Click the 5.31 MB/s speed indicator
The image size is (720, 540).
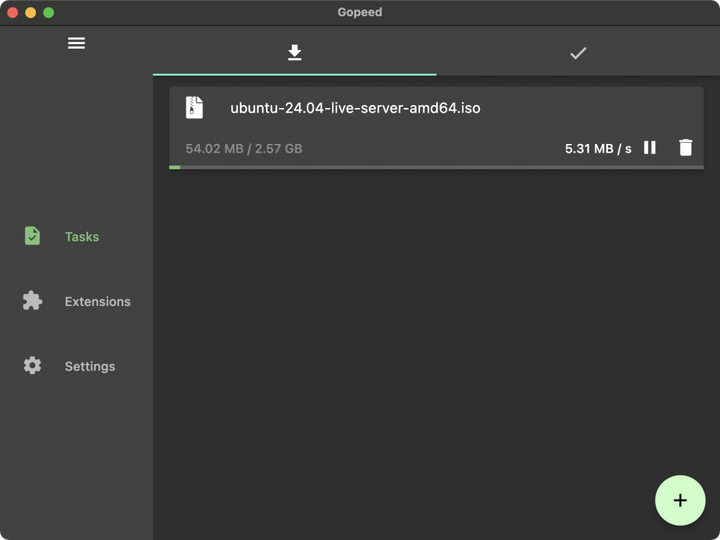pos(598,149)
